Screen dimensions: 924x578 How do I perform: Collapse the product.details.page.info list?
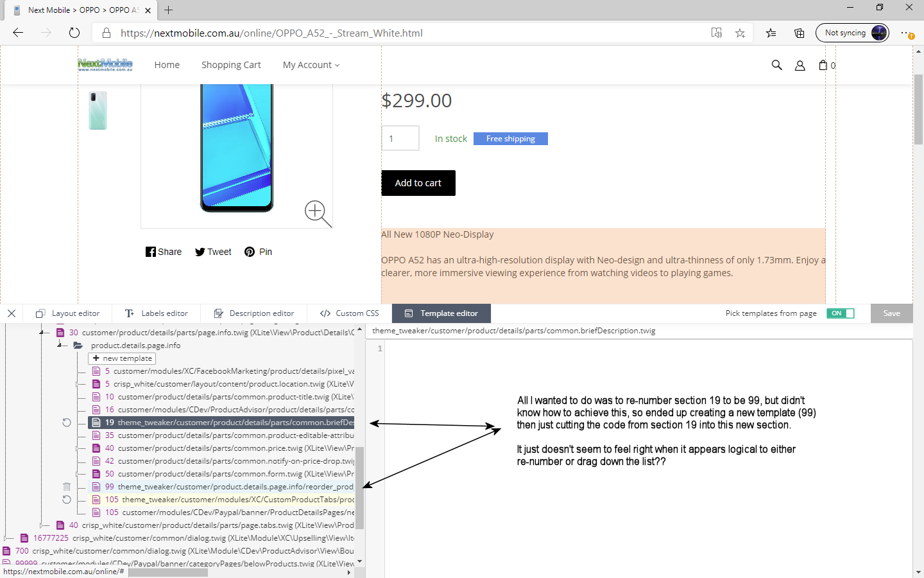[x=60, y=346]
